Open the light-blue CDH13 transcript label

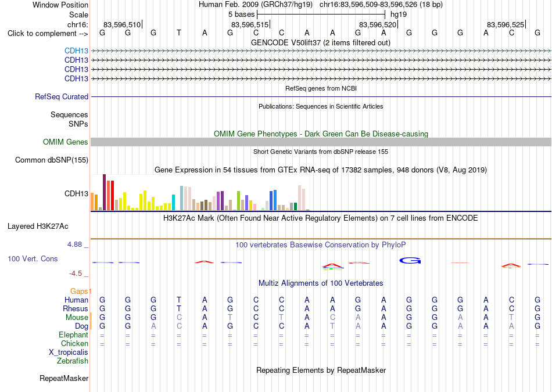click(76, 51)
